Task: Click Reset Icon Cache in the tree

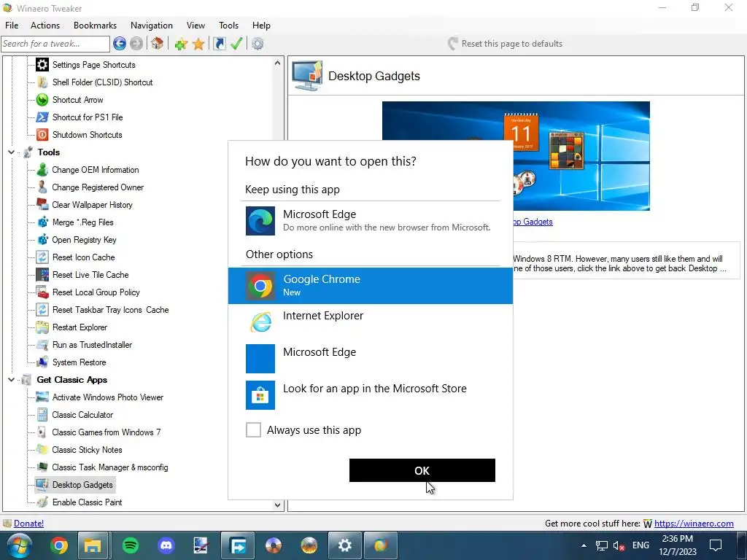Action: (x=83, y=257)
